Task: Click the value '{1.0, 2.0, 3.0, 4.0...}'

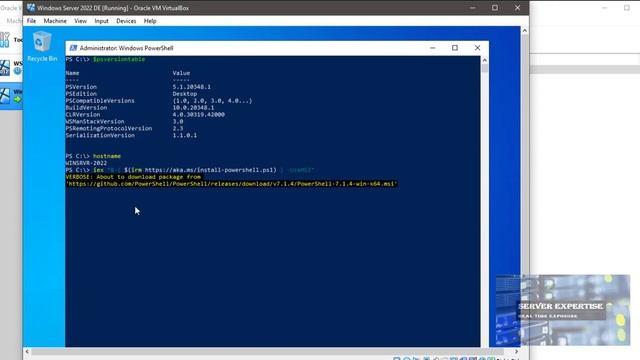Action: pyautogui.click(x=212, y=101)
